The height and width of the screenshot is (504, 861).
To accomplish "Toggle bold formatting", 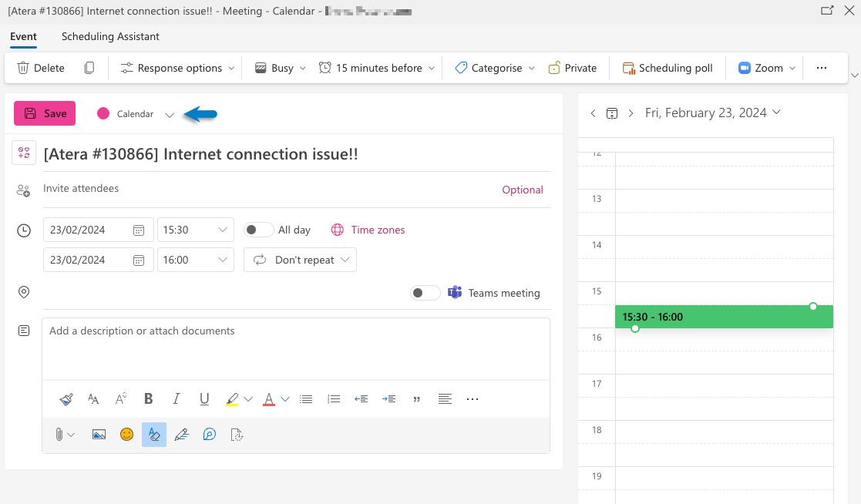I will coord(148,399).
